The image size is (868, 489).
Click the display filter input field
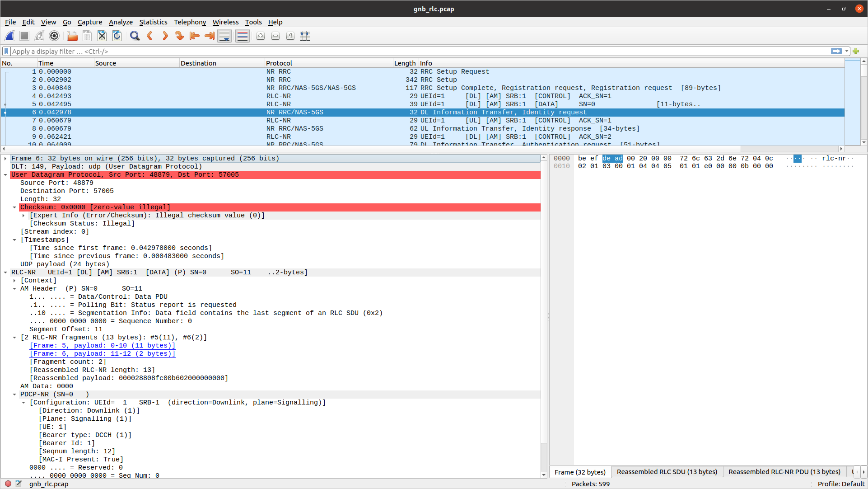coord(406,52)
